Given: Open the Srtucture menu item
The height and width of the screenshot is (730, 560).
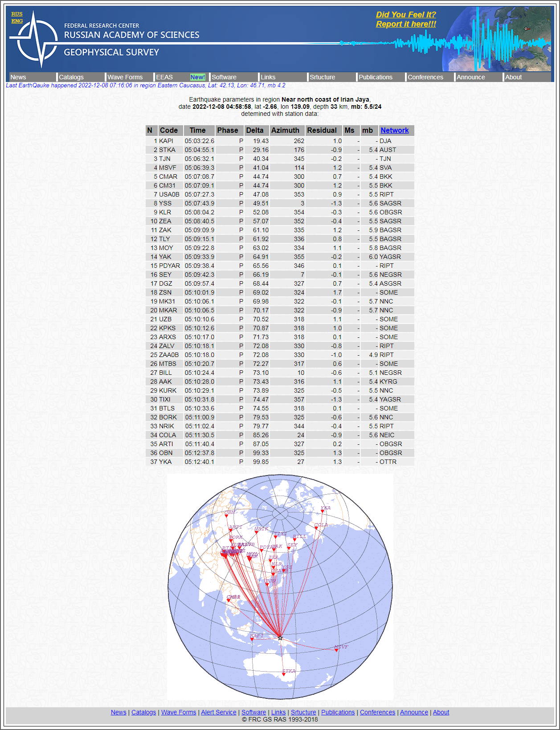Looking at the screenshot, I should click(x=323, y=77).
